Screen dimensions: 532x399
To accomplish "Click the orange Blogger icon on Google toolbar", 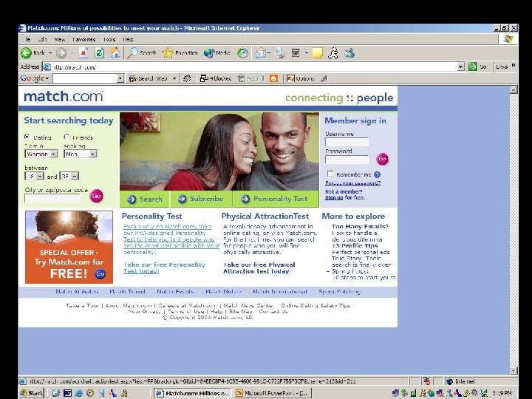I will tap(273, 78).
